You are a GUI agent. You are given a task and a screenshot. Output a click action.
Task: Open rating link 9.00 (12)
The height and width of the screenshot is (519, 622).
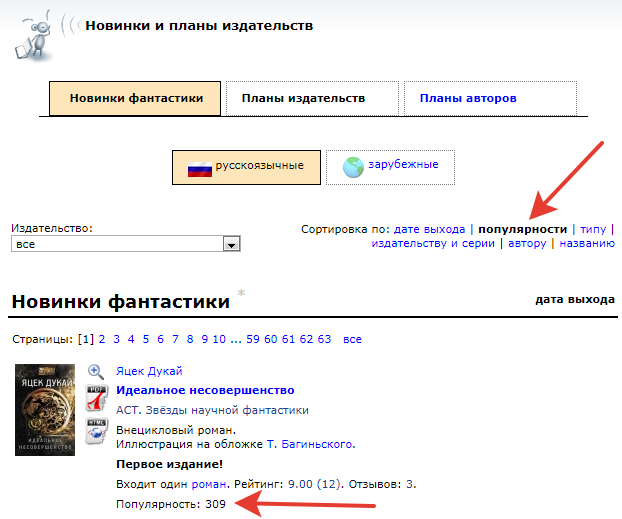314,484
